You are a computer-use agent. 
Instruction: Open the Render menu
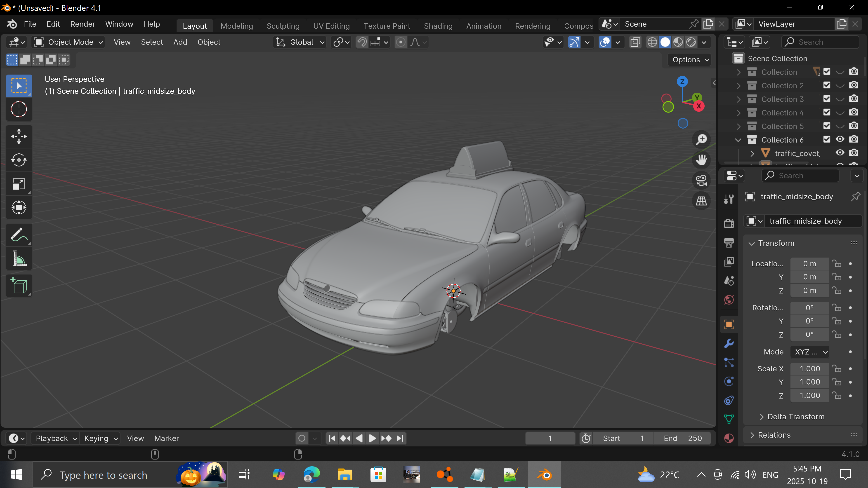83,24
